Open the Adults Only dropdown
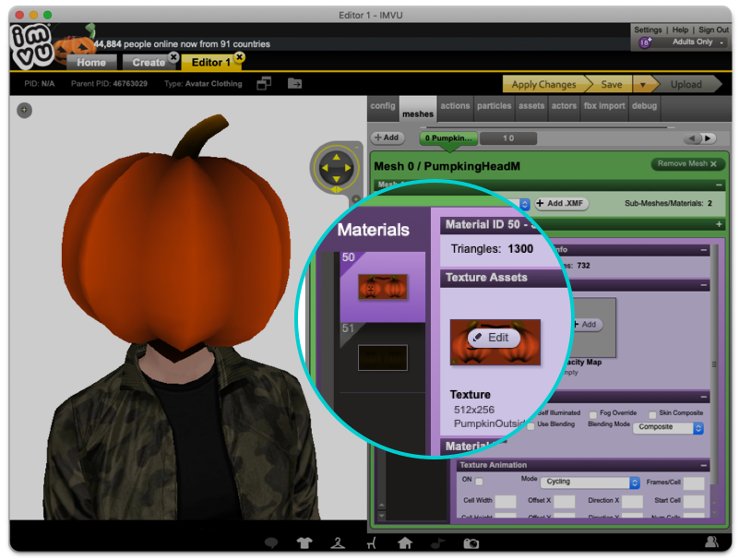 697,42
